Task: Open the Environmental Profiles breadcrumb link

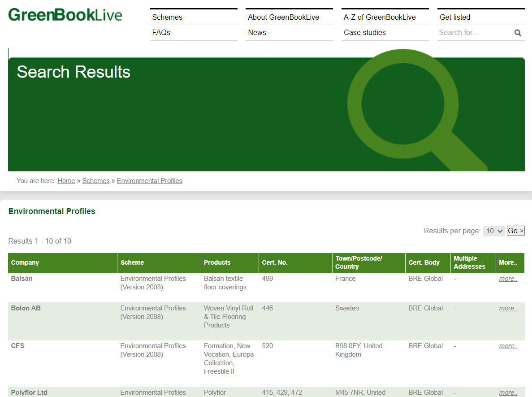Action: 150,181
